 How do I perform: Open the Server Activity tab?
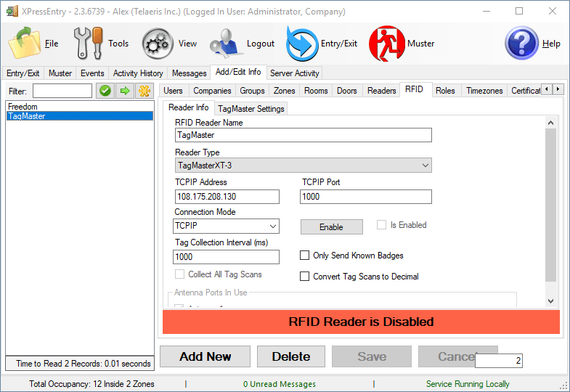[295, 73]
